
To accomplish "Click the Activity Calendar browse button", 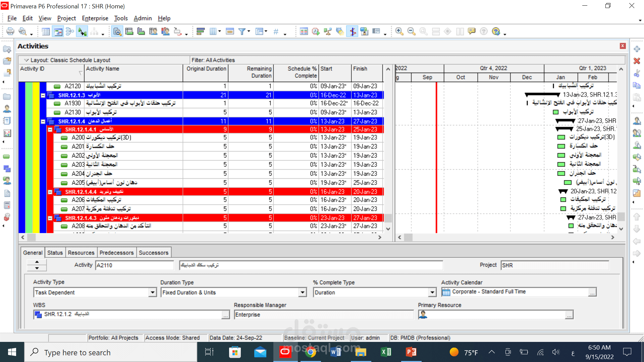I will click(592, 292).
